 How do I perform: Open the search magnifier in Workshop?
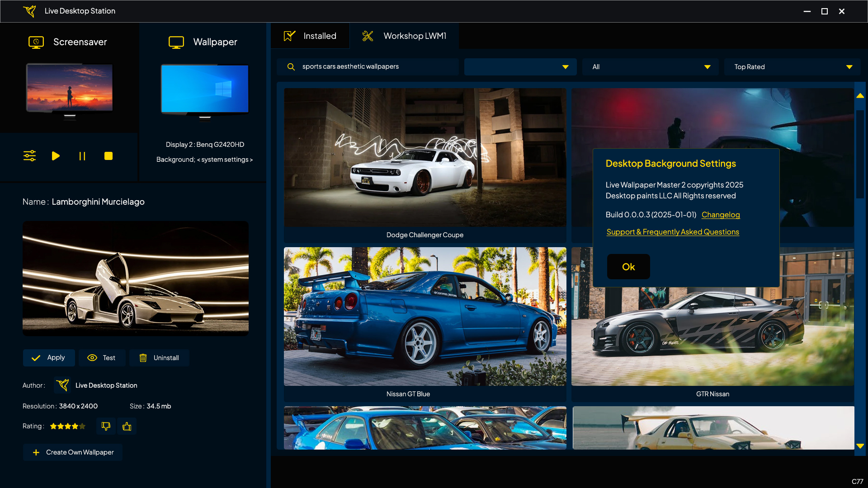(291, 66)
